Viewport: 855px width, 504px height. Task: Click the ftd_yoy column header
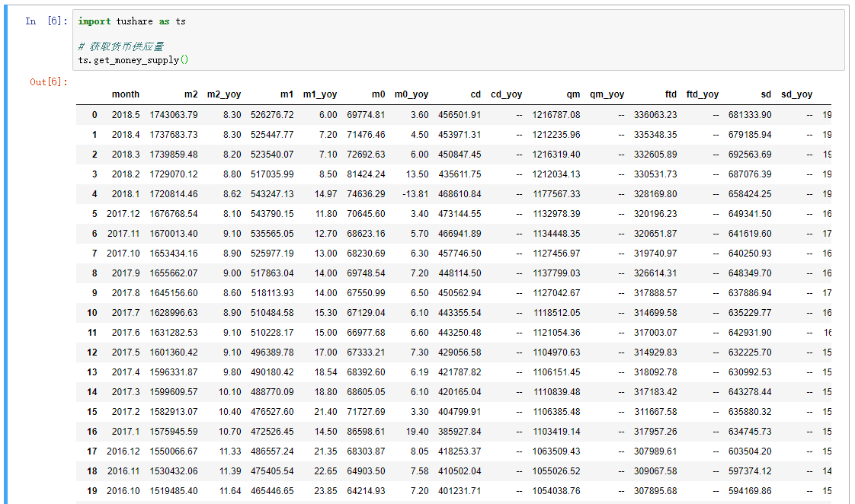[x=702, y=94]
